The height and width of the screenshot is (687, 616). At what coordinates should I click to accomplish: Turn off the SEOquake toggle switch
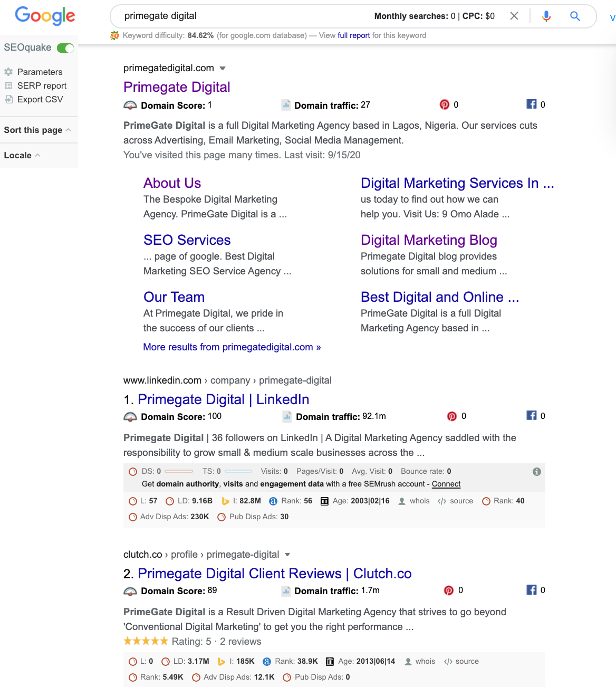tap(65, 48)
